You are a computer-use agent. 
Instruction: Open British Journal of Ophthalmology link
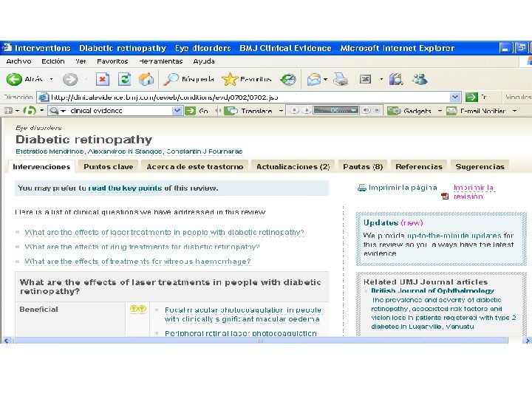point(432,291)
